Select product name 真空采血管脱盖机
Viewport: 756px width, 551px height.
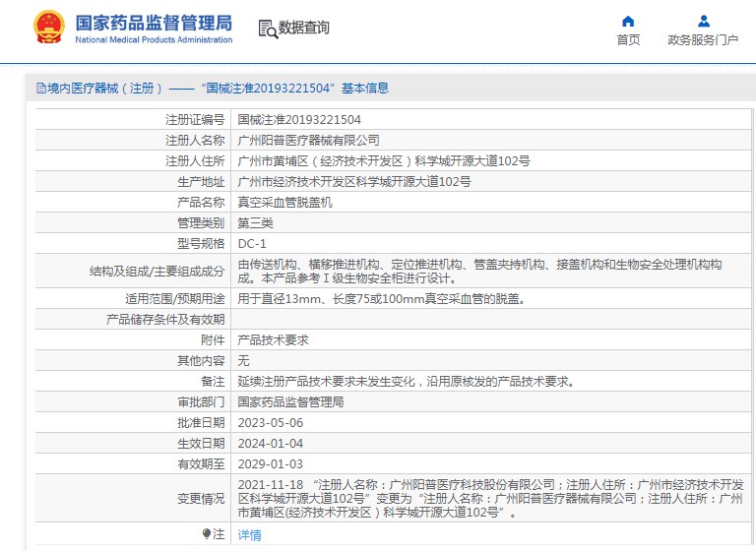(x=284, y=203)
